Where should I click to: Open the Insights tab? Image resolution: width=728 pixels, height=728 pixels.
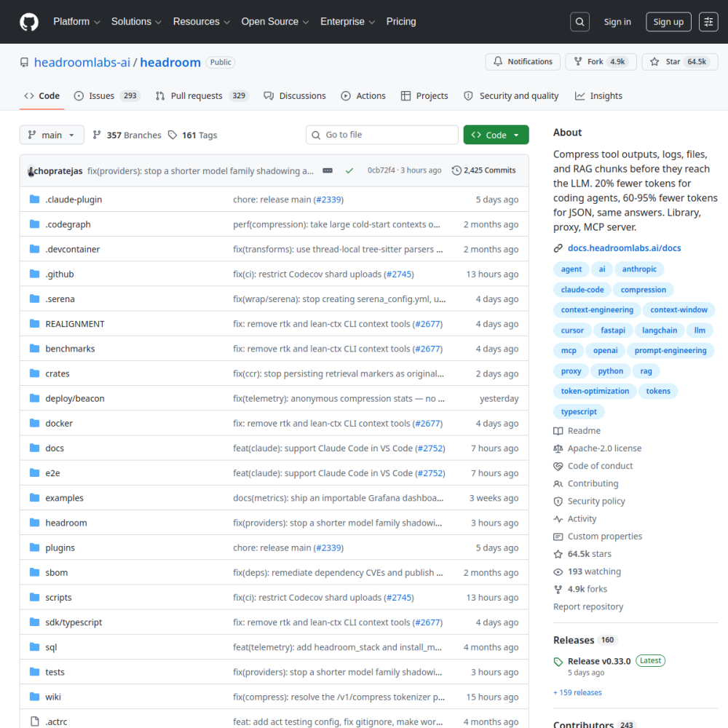(598, 96)
